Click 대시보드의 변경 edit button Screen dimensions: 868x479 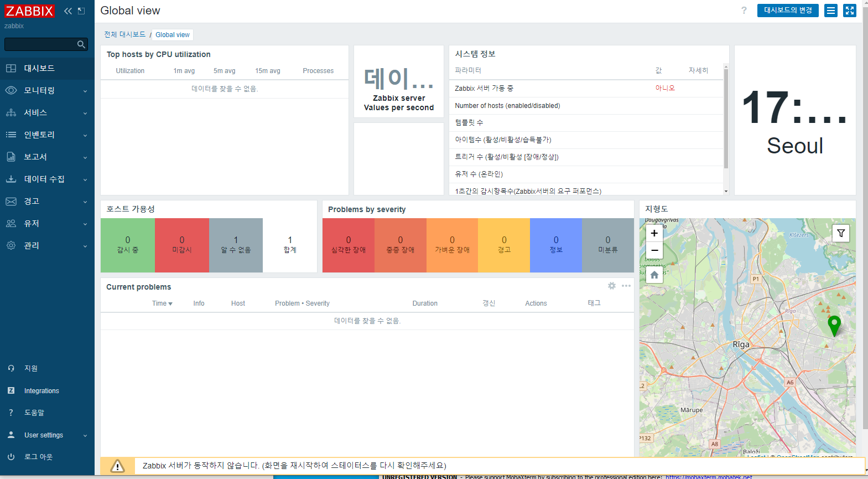click(x=788, y=11)
